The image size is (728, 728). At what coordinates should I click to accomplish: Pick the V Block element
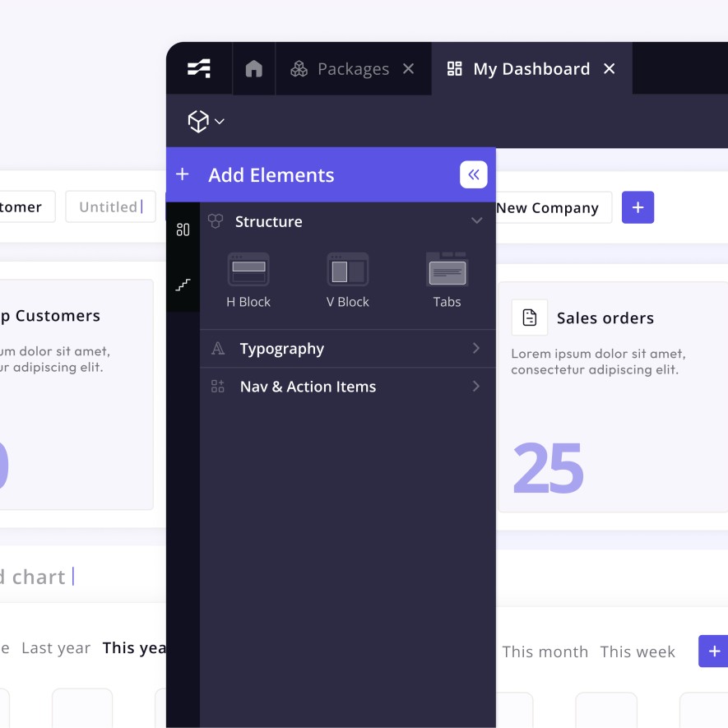coord(348,281)
